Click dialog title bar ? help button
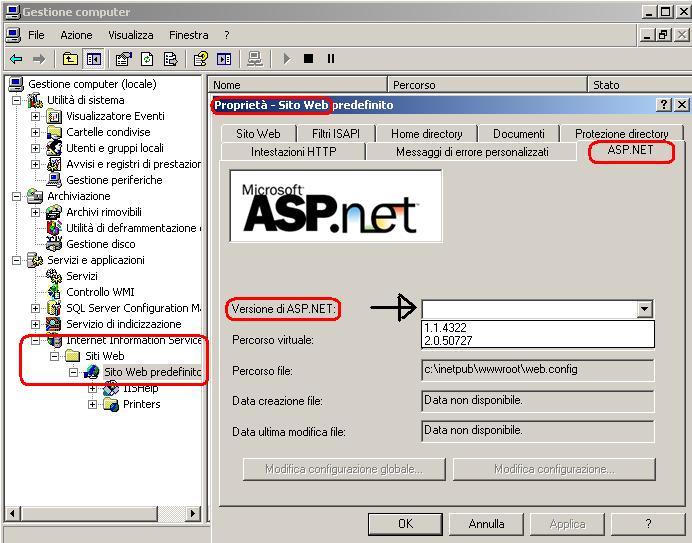This screenshot has width=692, height=543. click(x=663, y=105)
